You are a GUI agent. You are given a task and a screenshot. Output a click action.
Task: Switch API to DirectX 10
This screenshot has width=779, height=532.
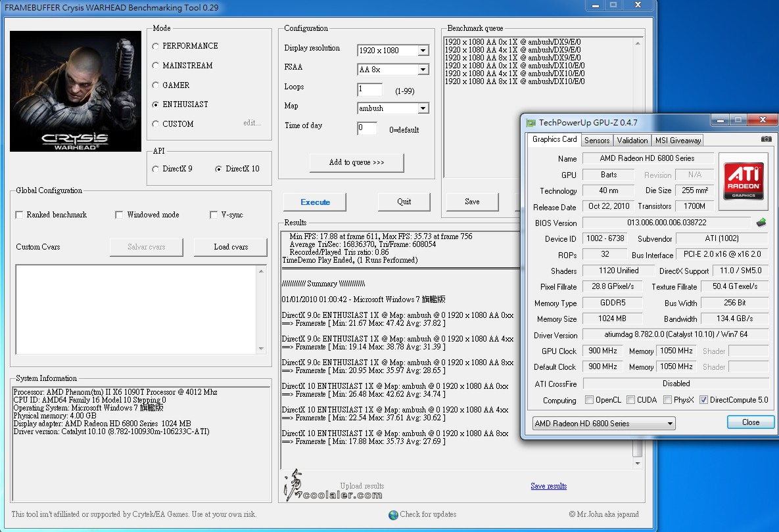(218, 169)
